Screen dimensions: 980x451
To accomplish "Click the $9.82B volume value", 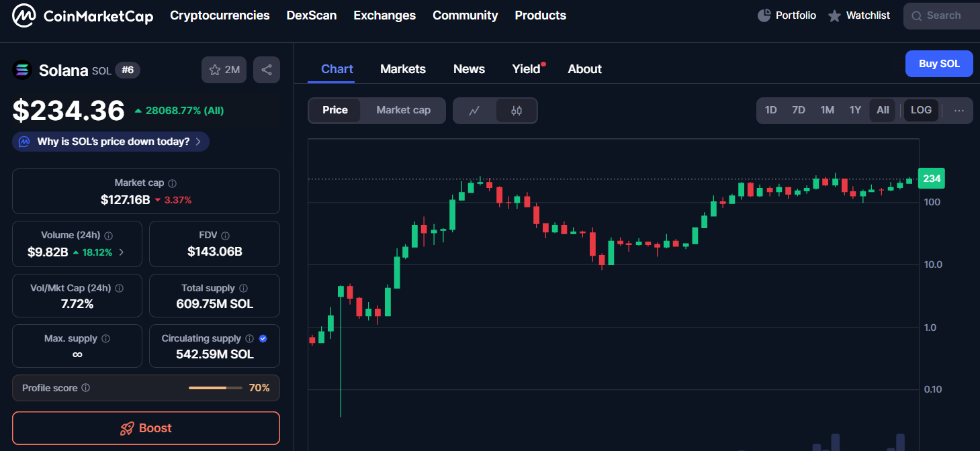I will pyautogui.click(x=48, y=252).
